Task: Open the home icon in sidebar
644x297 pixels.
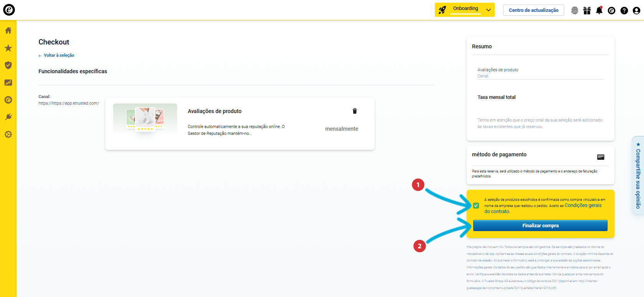Action: tap(8, 30)
